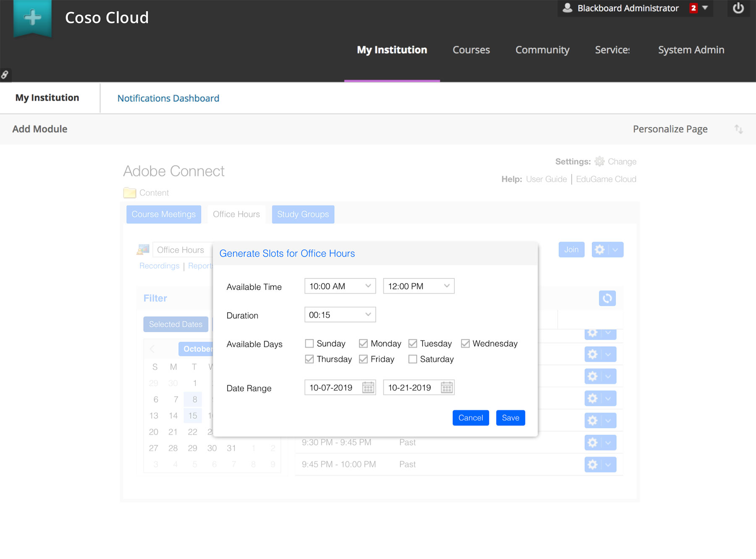Open dropdown arrow next to Join gear
This screenshot has height=559, width=756.
pos(615,249)
